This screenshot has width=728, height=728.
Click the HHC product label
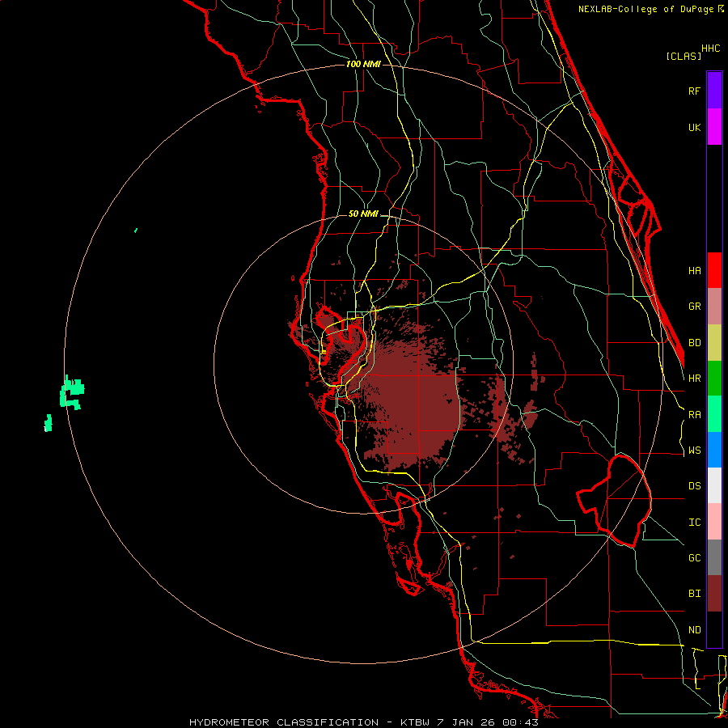(710, 49)
